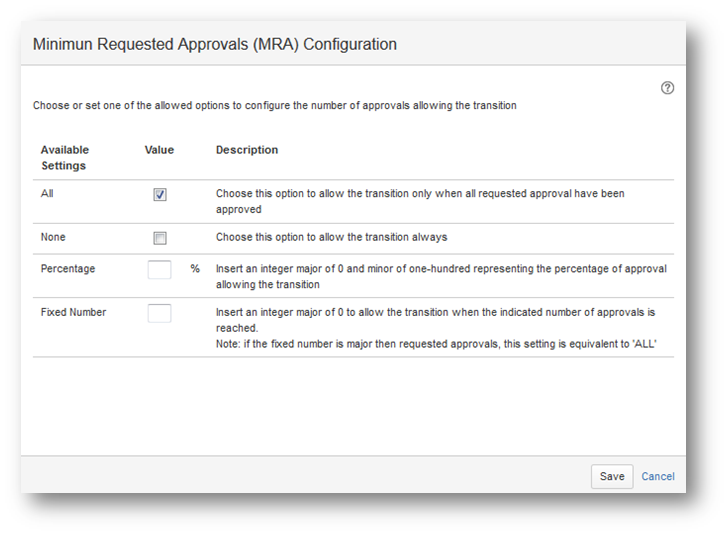The image size is (728, 535).
Task: Click the Fixed Number value field
Action: (x=159, y=313)
